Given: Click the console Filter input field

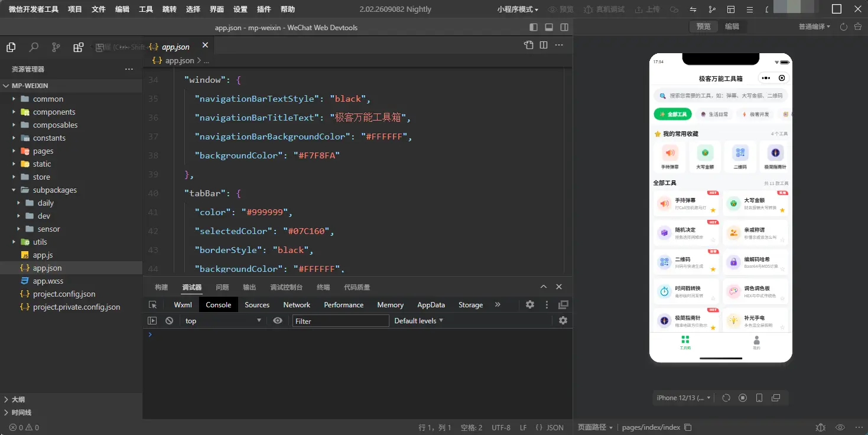Looking at the screenshot, I should tap(341, 321).
